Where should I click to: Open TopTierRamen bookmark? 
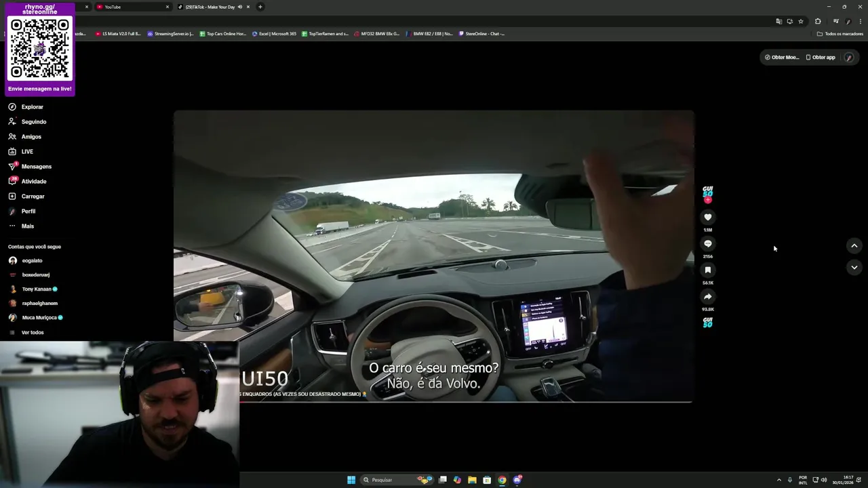click(x=325, y=34)
